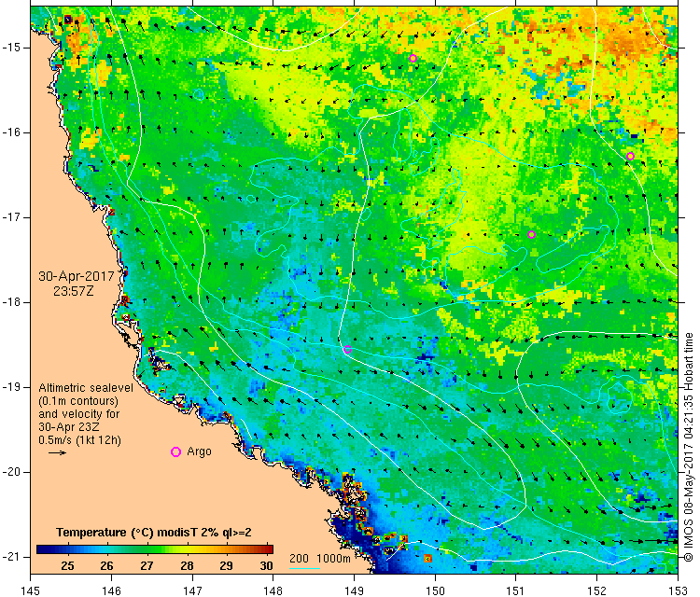Click the '146' longitude axis label
The image size is (700, 597).
point(111,590)
